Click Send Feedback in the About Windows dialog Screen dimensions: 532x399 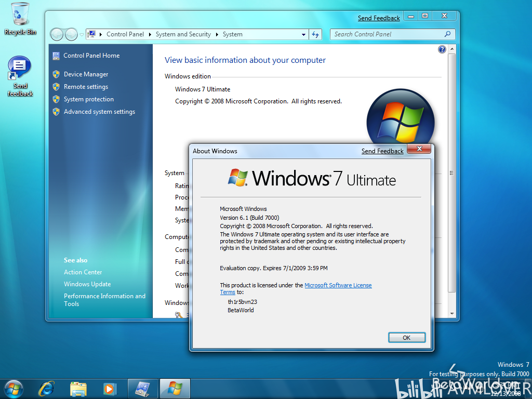[382, 151]
